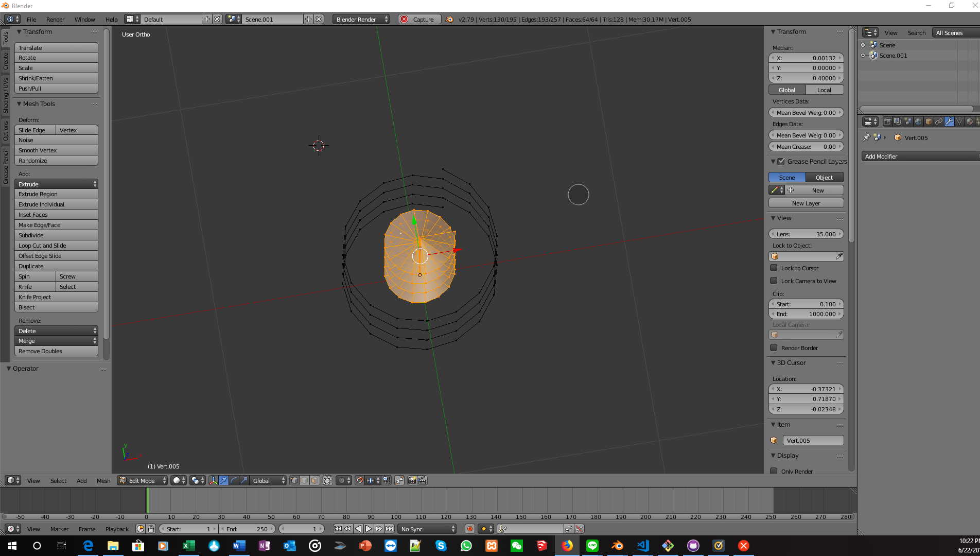Open Object properties cube tab
The width and height of the screenshot is (980, 556).
pyautogui.click(x=929, y=121)
